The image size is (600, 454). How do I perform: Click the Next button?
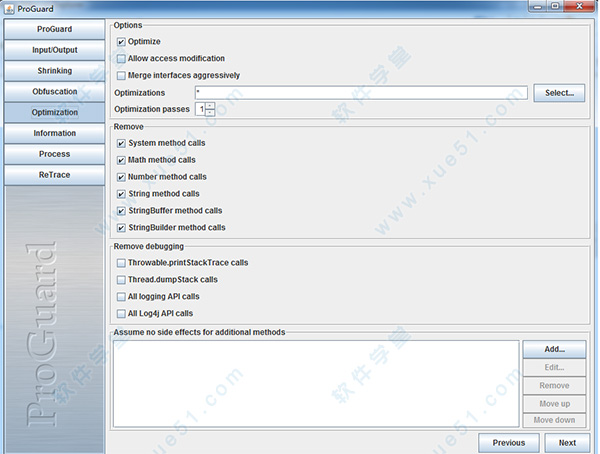pos(567,442)
